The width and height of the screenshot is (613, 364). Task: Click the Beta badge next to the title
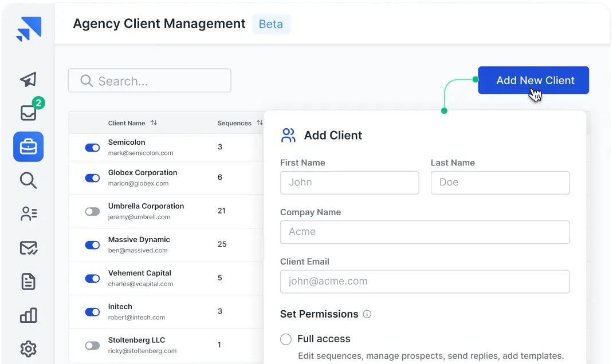point(271,24)
